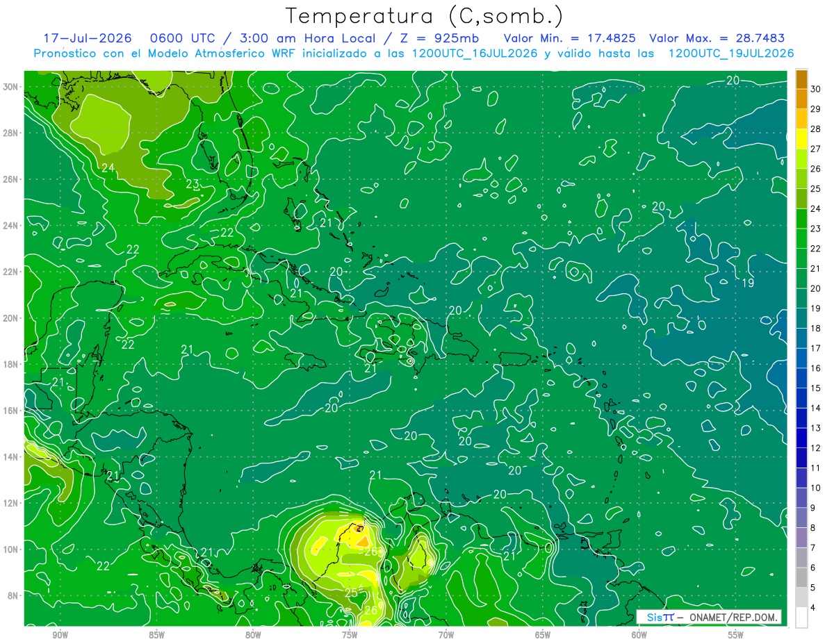The image size is (834, 644).
Task: Click the '55W' longitude axis label
Action: [x=736, y=635]
